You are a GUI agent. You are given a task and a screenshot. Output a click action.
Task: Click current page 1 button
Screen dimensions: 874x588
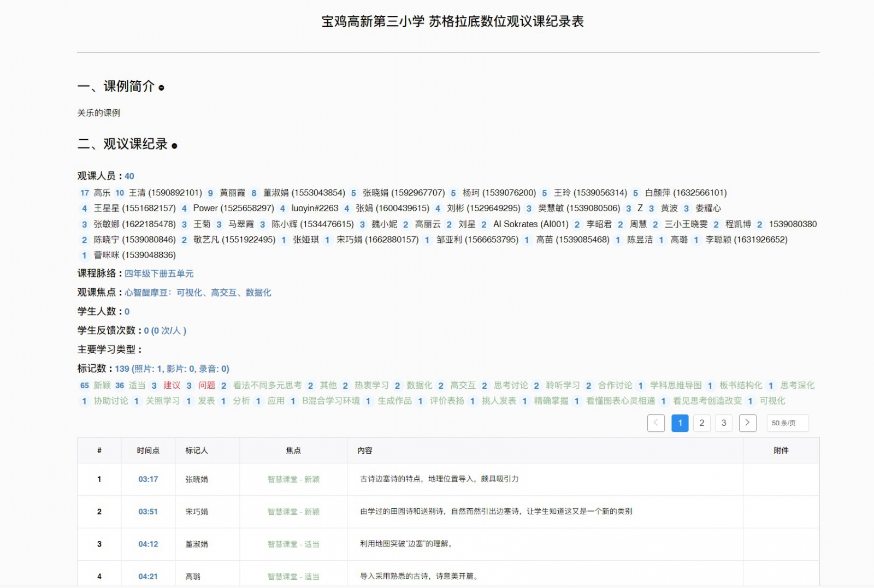point(680,423)
